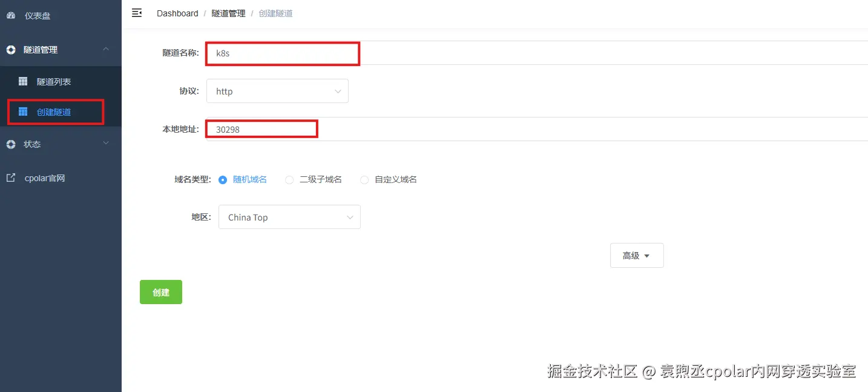Click the dashboard gauge icon in sidebar
Viewport: 868px width, 392px height.
pos(11,16)
